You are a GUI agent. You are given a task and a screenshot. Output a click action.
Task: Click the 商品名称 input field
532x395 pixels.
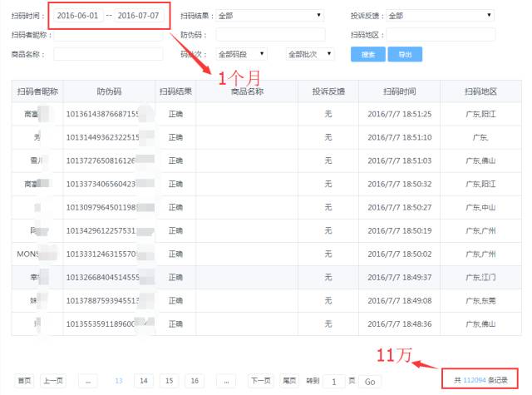click(108, 54)
